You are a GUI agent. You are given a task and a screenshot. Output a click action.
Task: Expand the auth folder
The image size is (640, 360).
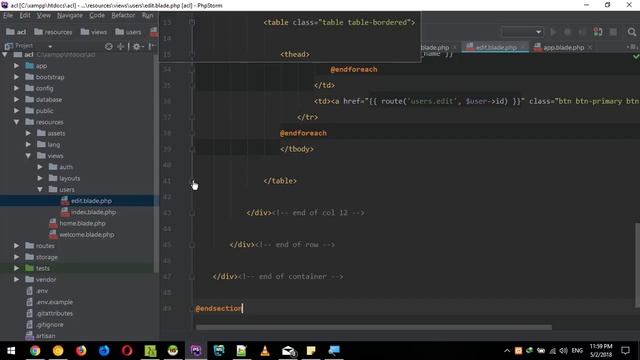click(40, 167)
